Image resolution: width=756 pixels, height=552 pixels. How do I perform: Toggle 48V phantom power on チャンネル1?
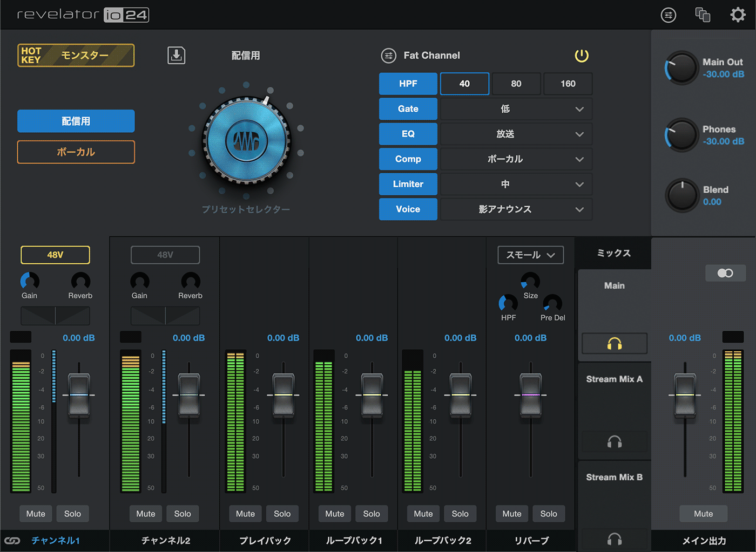click(55, 255)
